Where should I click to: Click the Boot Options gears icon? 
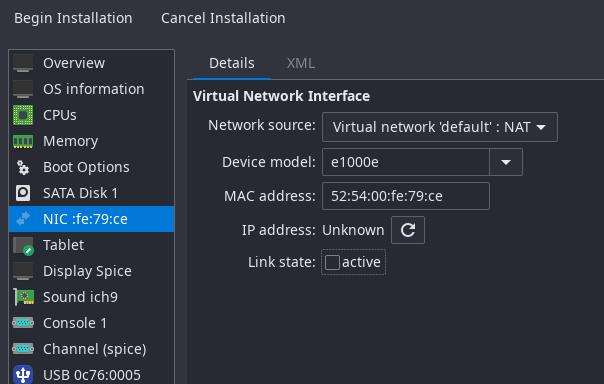pos(23,167)
